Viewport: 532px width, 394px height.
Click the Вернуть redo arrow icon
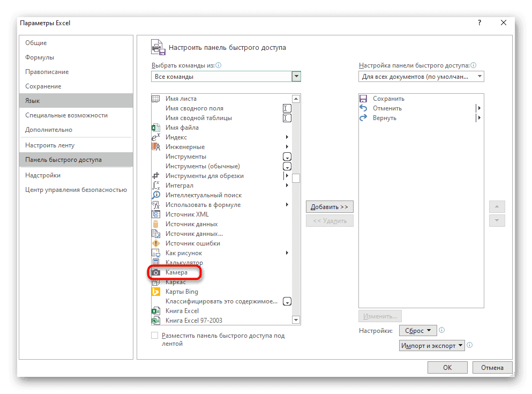click(363, 118)
